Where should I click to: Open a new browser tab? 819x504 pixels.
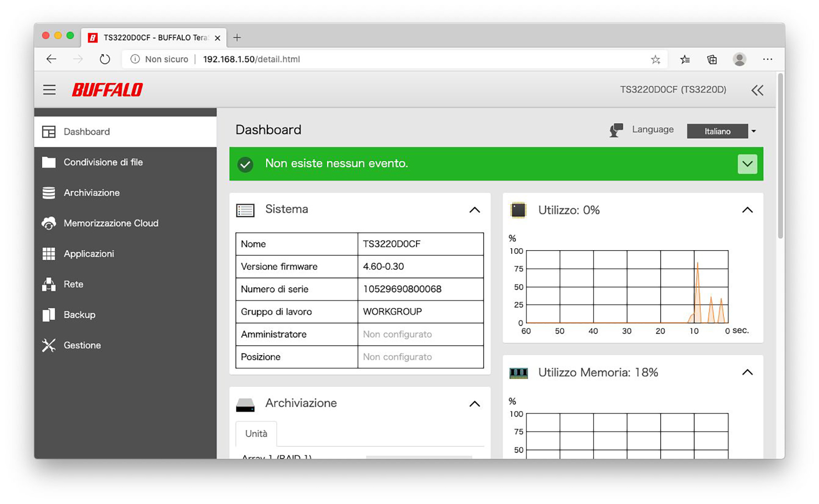coord(237,37)
